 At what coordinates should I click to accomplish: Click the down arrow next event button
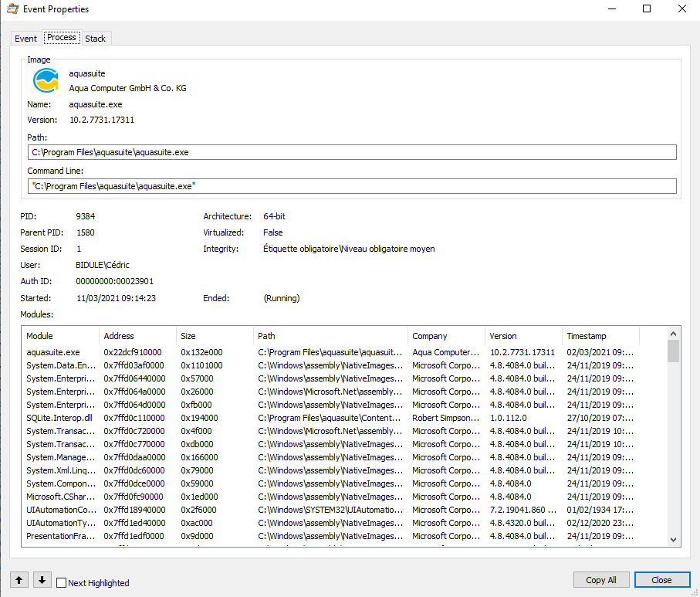(42, 580)
